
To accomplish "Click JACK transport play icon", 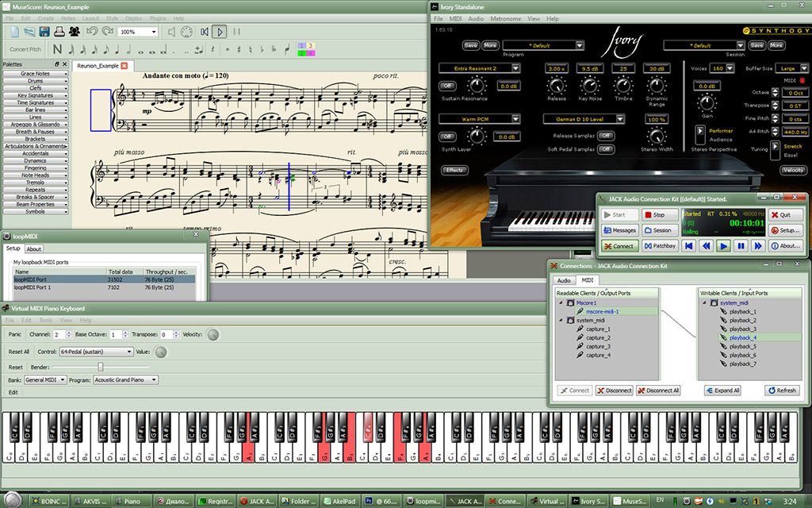I will (x=723, y=246).
